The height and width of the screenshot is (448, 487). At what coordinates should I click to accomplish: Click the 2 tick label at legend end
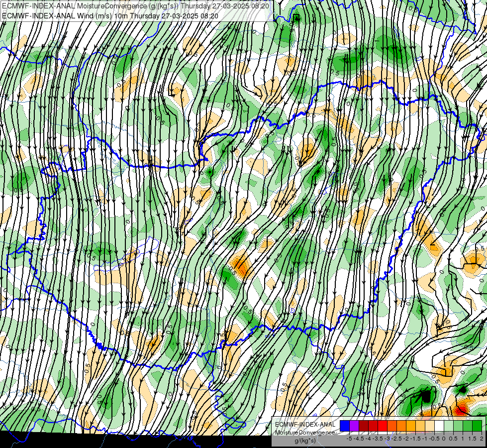[482, 439]
